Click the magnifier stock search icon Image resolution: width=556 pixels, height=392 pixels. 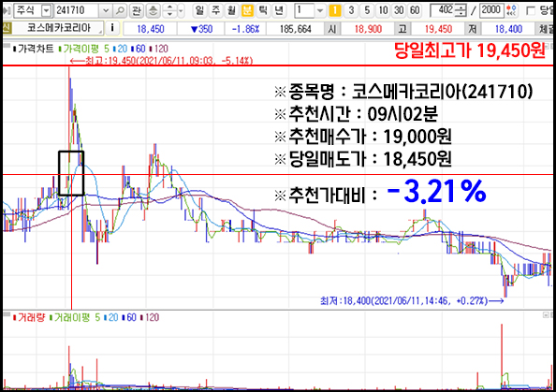(120, 10)
